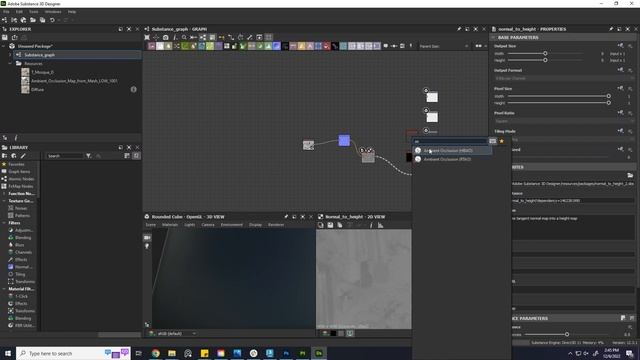Open the Tools menu

[x=33, y=12]
